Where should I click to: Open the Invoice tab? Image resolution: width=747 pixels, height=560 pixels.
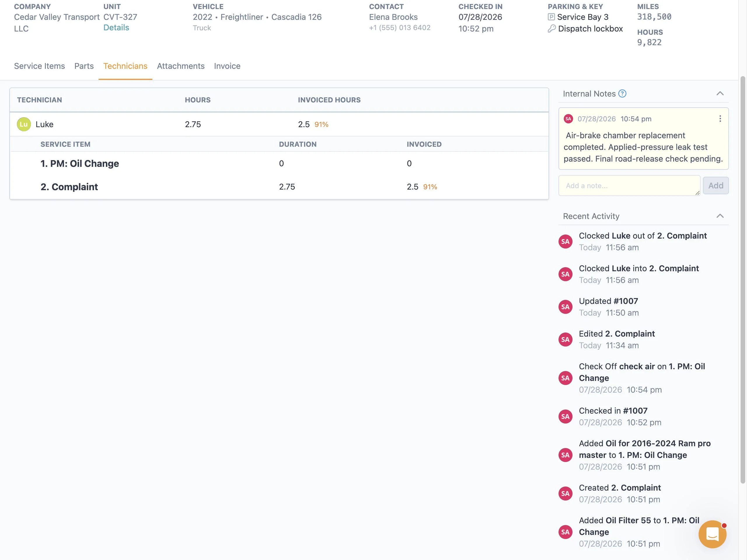(x=227, y=66)
